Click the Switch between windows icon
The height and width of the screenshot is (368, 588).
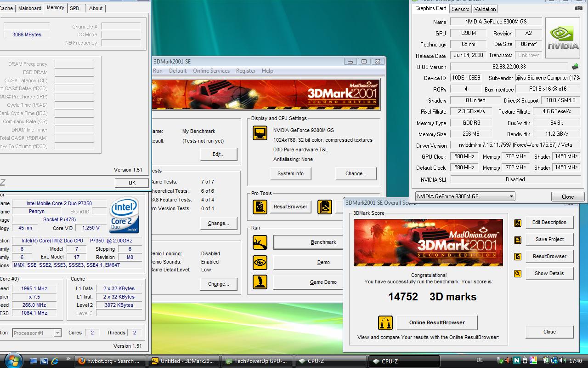click(x=44, y=361)
